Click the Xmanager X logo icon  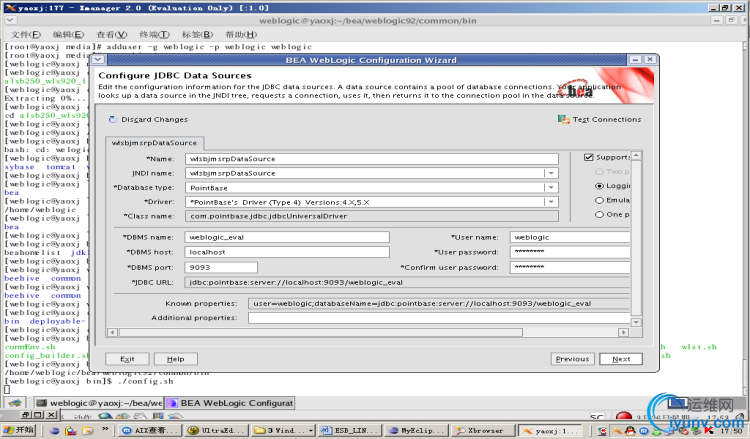coord(10,7)
